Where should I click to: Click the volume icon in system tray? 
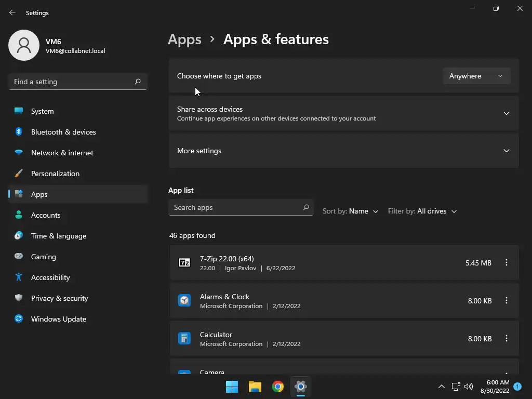[469, 387]
